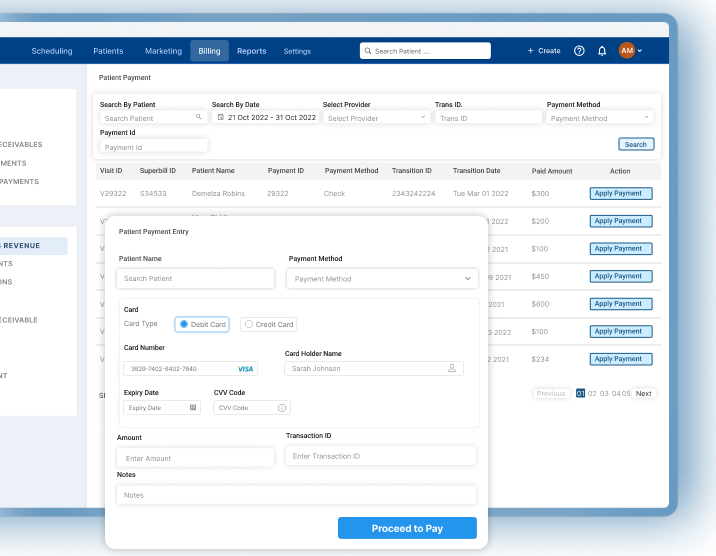The width and height of the screenshot is (716, 556).
Task: Click the calendar icon in Search By Date
Action: coord(221,117)
